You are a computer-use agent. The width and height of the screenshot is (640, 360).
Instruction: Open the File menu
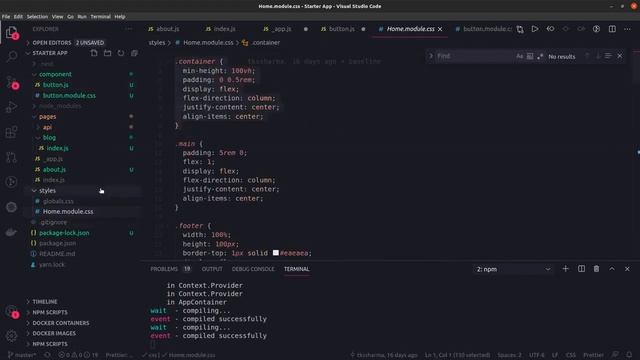6,17
